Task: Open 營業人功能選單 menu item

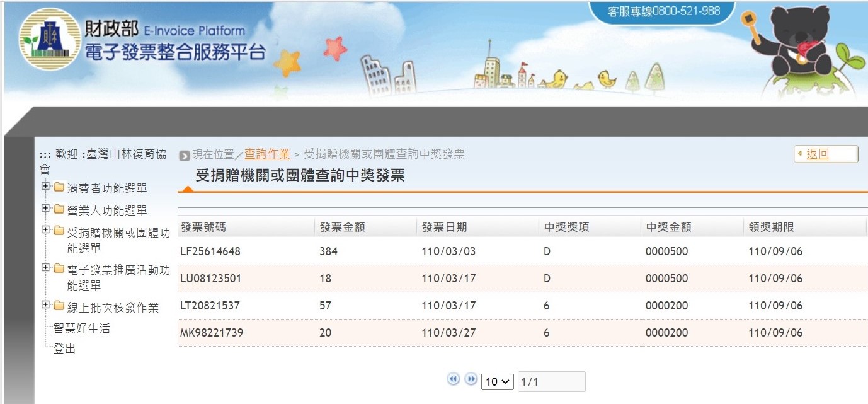Action: click(x=107, y=211)
